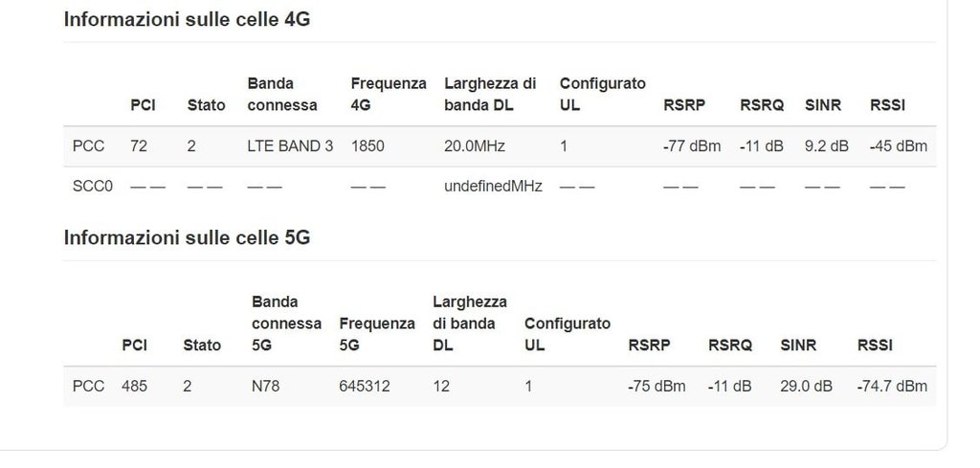Select the LTE BAND 3 cell
Screen dimensions: 980x468
[x=290, y=146]
